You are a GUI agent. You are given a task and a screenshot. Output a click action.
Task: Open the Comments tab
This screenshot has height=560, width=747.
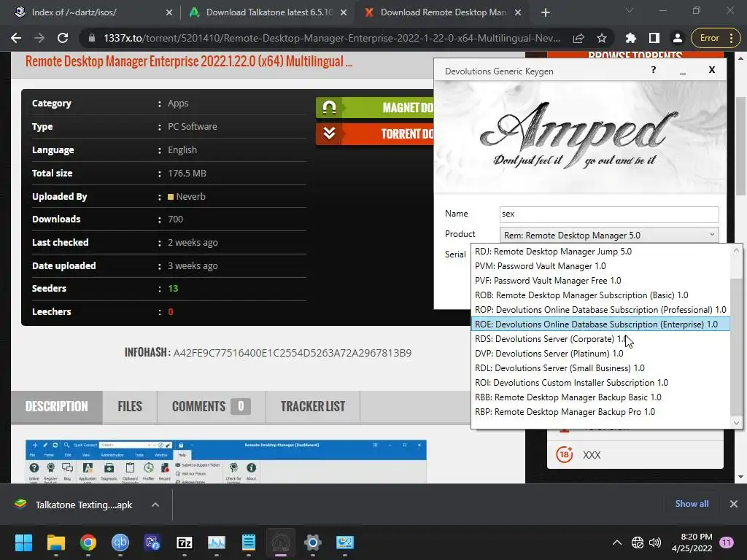(x=211, y=407)
